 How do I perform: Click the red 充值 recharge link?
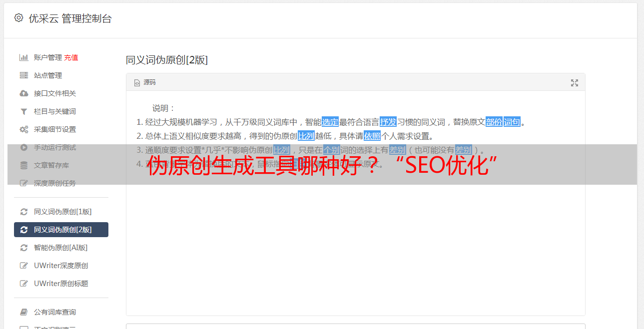(x=71, y=57)
